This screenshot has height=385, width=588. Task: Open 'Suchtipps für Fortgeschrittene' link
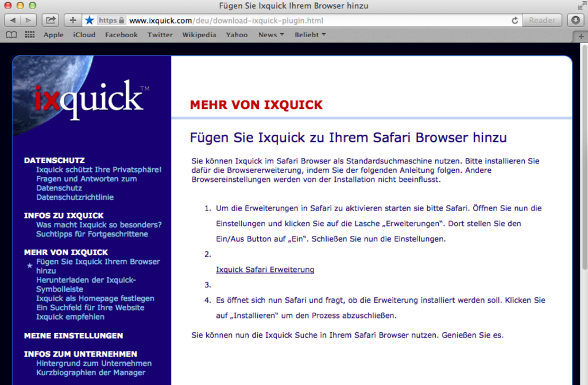pyautogui.click(x=92, y=234)
